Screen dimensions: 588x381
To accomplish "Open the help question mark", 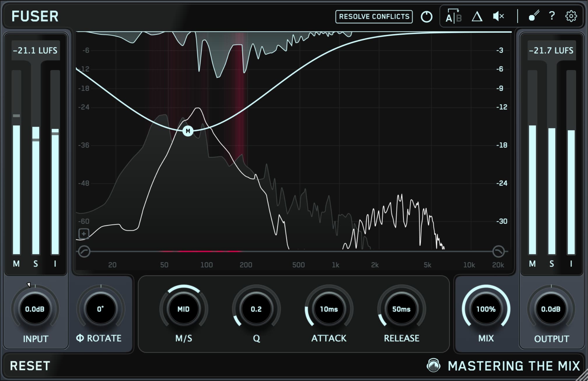I will coord(552,16).
